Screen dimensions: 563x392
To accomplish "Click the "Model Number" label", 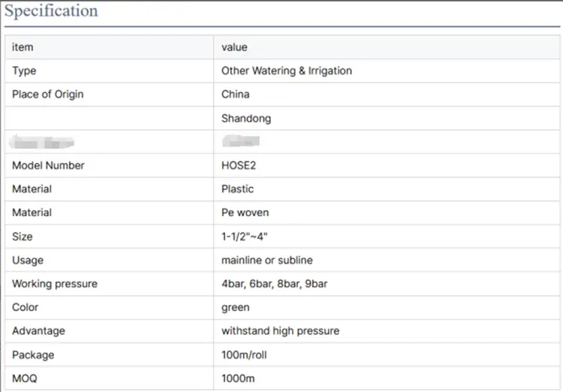I will coord(48,165).
